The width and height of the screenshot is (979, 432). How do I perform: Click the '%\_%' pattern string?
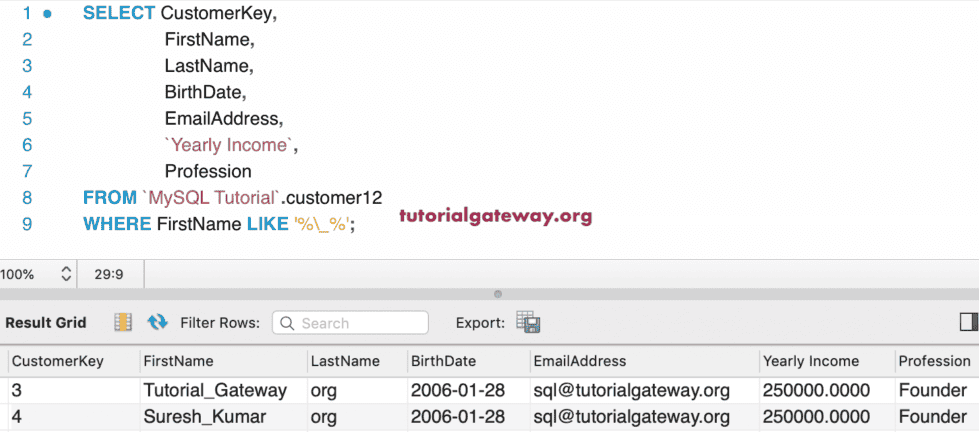pyautogui.click(x=322, y=223)
